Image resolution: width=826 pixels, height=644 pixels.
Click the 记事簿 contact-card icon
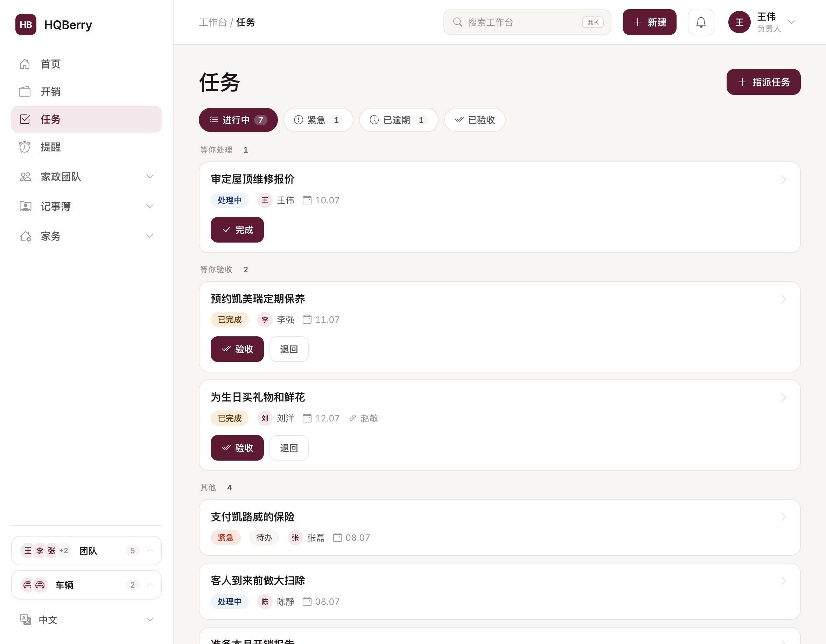pos(25,206)
